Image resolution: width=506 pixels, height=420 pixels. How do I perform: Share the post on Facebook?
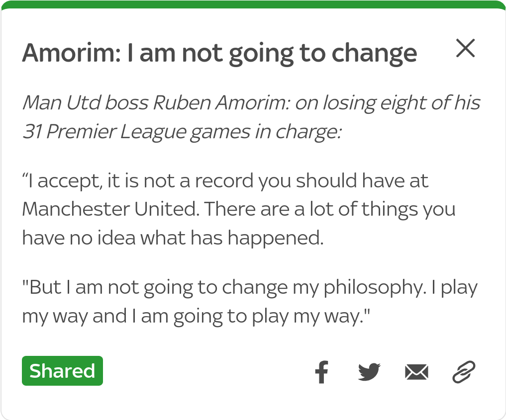322,371
